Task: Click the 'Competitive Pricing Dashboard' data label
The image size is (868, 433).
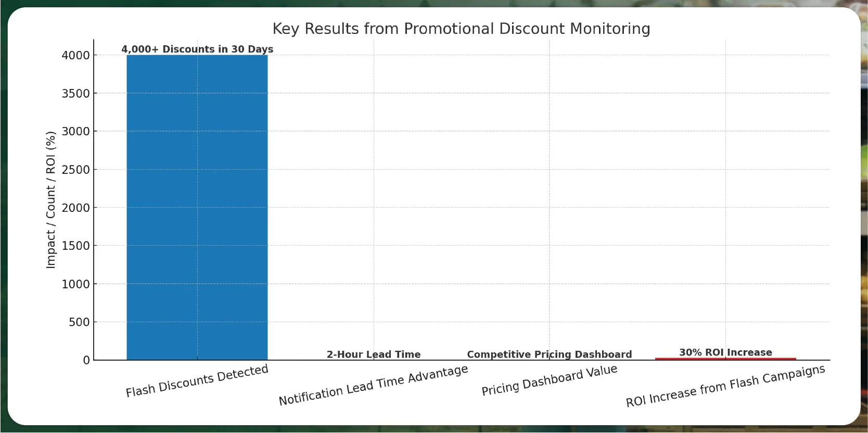Action: [549, 354]
